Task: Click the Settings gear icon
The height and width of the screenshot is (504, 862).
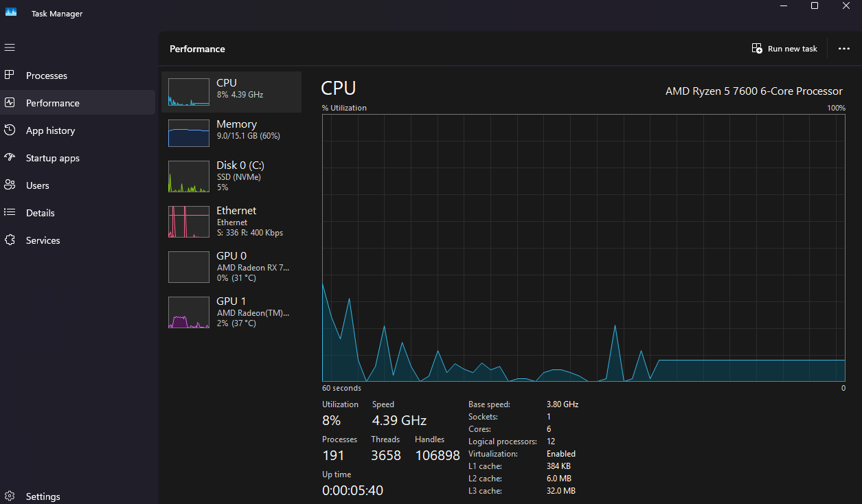Action: tap(10, 496)
